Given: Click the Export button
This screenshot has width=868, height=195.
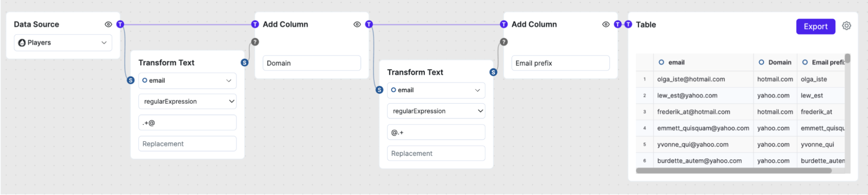Looking at the screenshot, I should tap(815, 27).
